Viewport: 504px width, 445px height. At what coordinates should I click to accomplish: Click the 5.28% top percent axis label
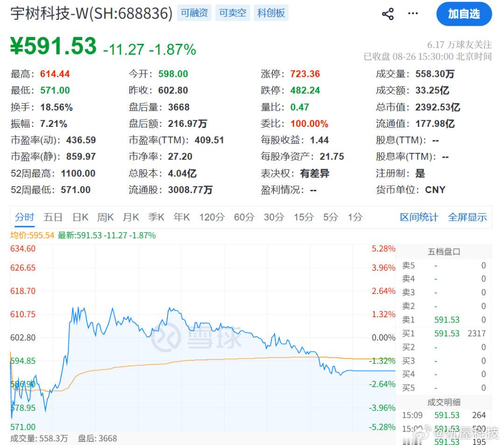384,249
